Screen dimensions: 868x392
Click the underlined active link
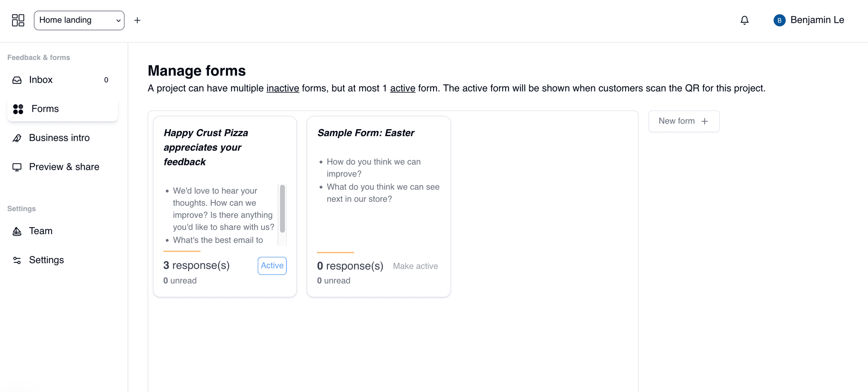[x=402, y=88]
